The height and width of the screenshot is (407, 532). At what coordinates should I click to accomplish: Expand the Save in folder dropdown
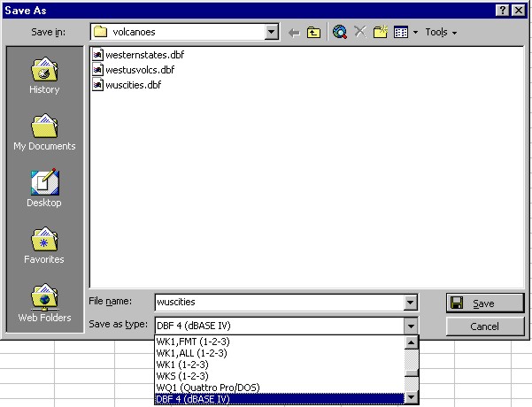coord(272,32)
